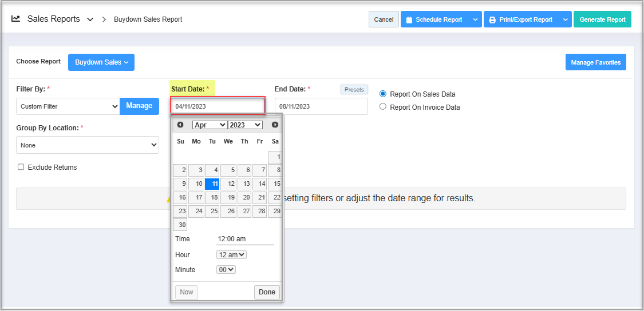Click the End Date input field
This screenshot has height=311, width=644.
click(321, 106)
